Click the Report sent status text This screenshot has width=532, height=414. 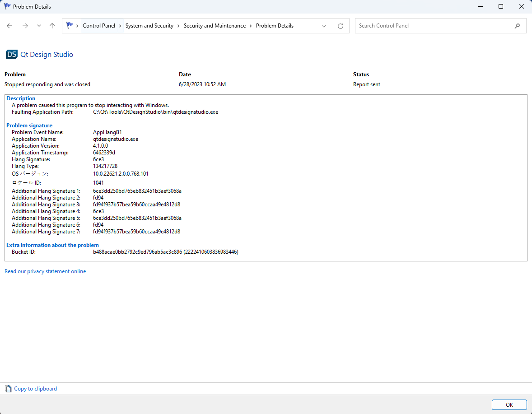click(366, 84)
